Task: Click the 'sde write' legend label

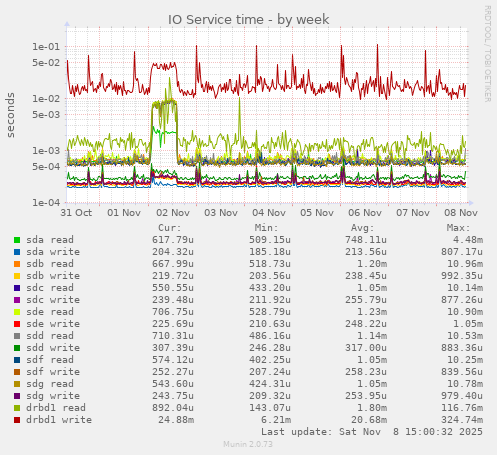Action: point(53,324)
